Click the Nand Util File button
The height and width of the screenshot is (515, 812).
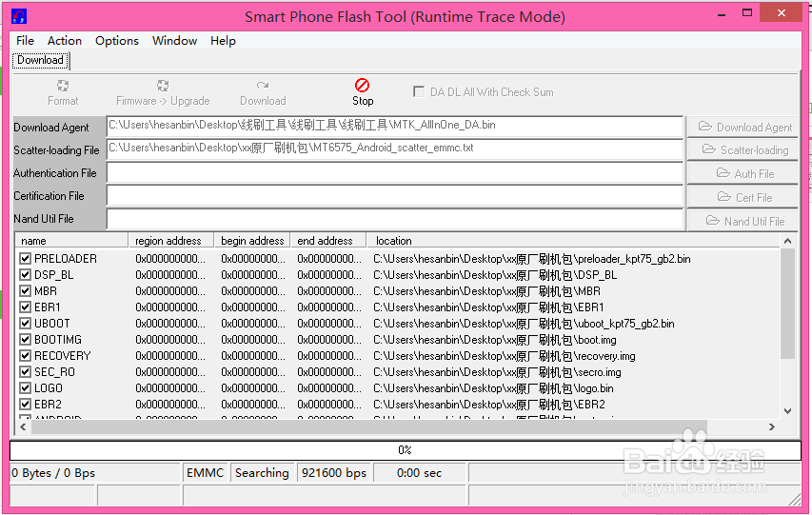(x=743, y=221)
